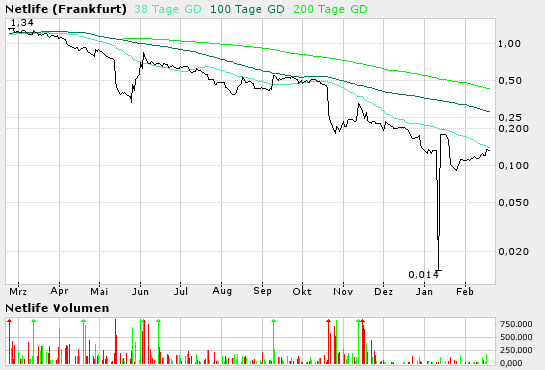
Task: Click the '250.000' volume axis value
Action: pos(516,350)
